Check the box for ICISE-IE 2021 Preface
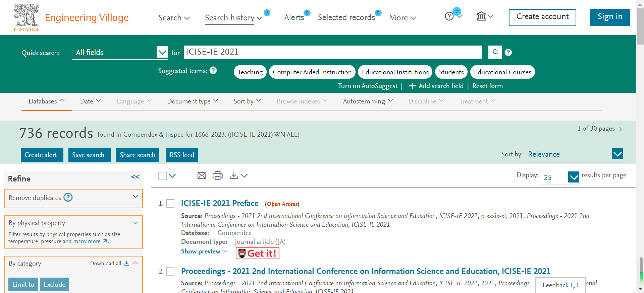644x293 pixels. [x=170, y=204]
